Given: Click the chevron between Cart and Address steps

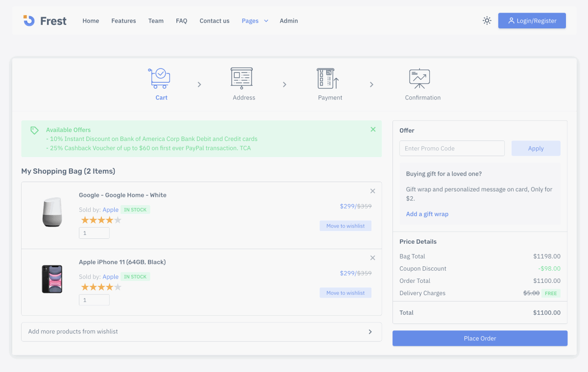Looking at the screenshot, I should point(199,84).
